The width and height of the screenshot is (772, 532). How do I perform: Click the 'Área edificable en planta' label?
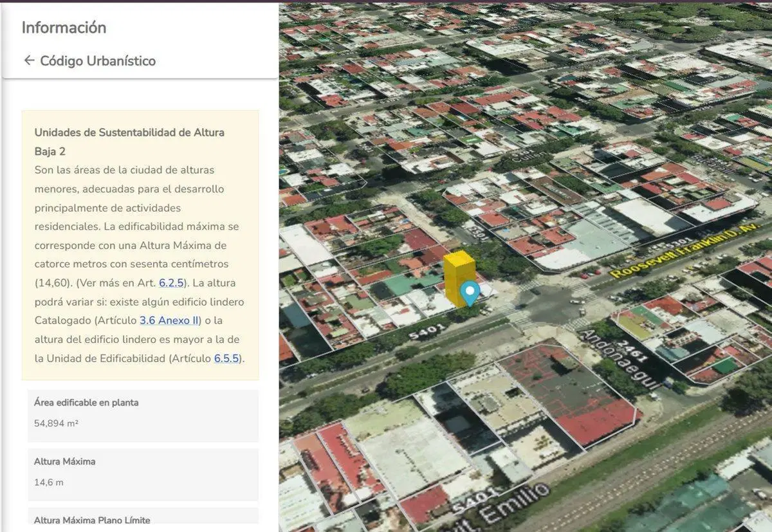(86, 403)
